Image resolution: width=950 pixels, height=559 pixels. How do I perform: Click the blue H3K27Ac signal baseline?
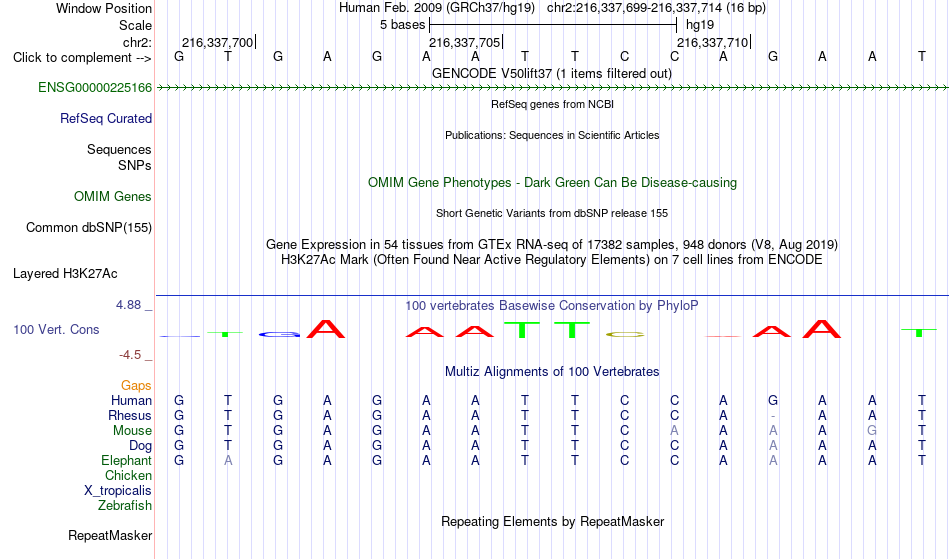click(552, 296)
